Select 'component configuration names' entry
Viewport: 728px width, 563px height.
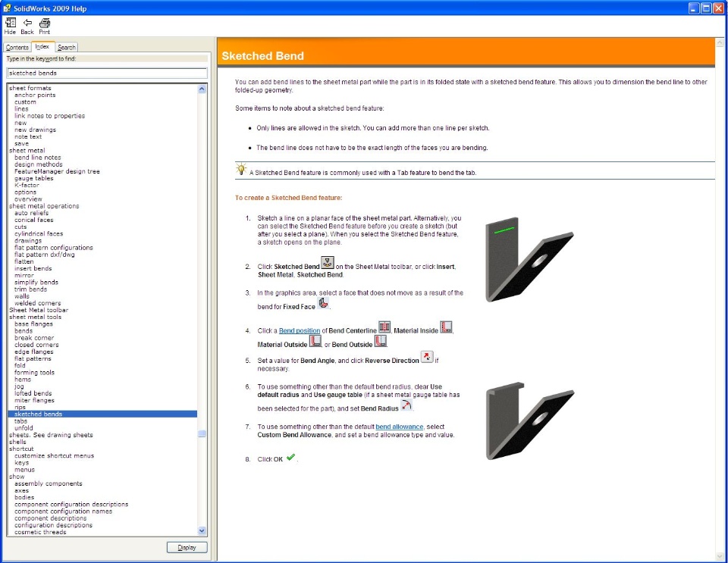click(x=63, y=511)
